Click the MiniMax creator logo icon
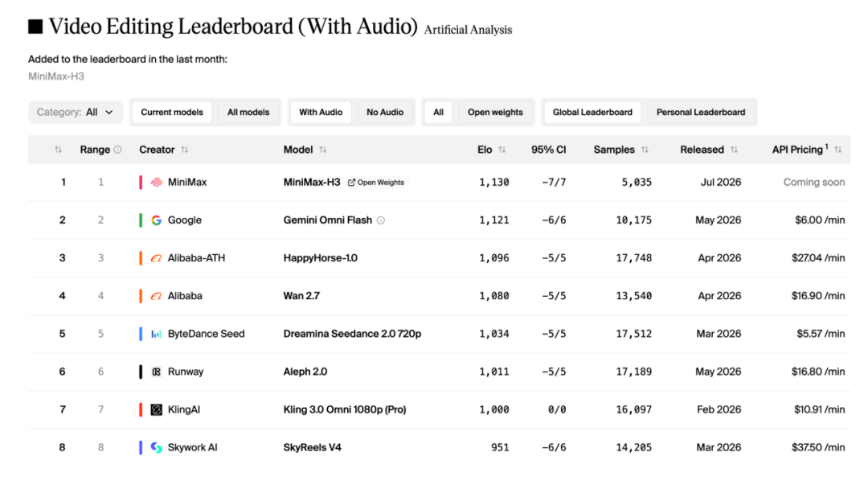 tap(157, 183)
